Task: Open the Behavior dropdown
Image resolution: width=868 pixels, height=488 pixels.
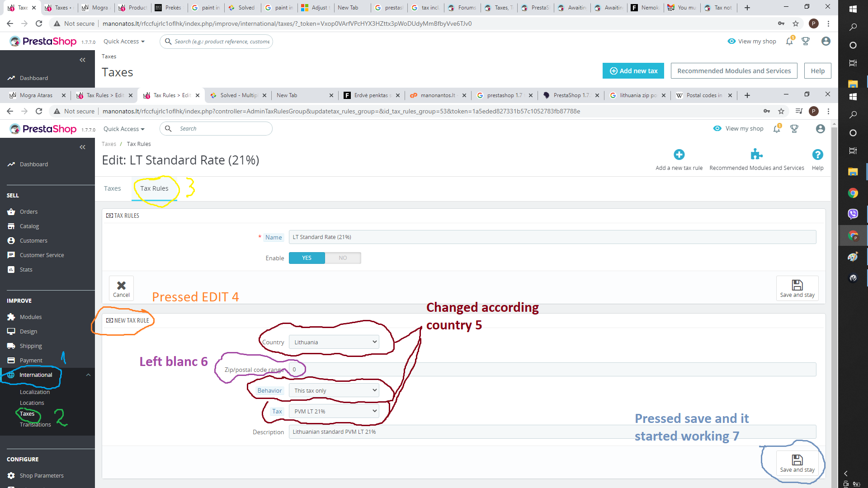Action: click(334, 390)
